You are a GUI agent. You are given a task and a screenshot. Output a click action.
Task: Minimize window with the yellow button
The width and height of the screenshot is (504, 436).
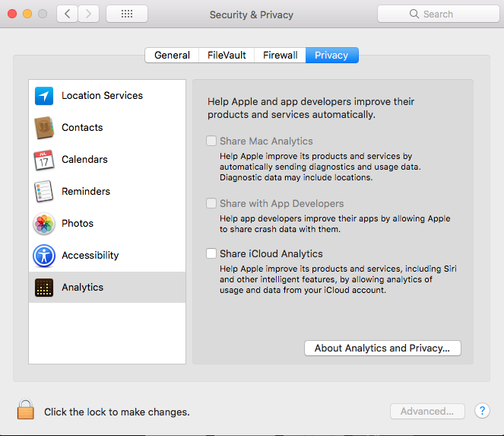[27, 14]
